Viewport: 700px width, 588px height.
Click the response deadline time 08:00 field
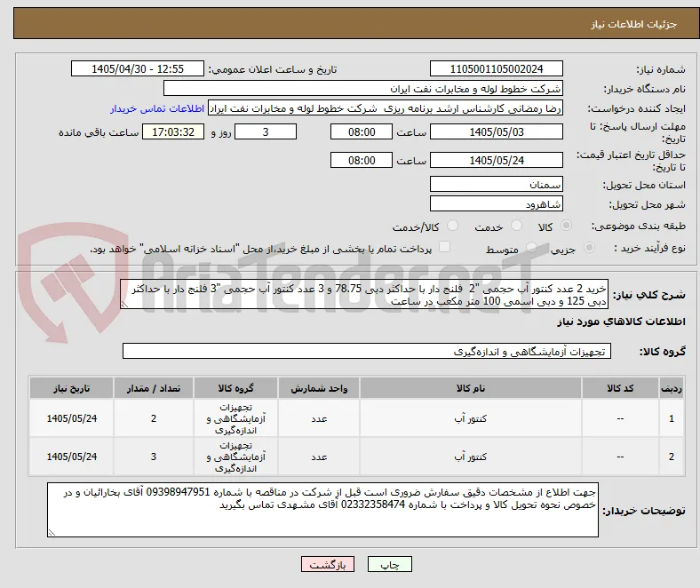point(362,131)
